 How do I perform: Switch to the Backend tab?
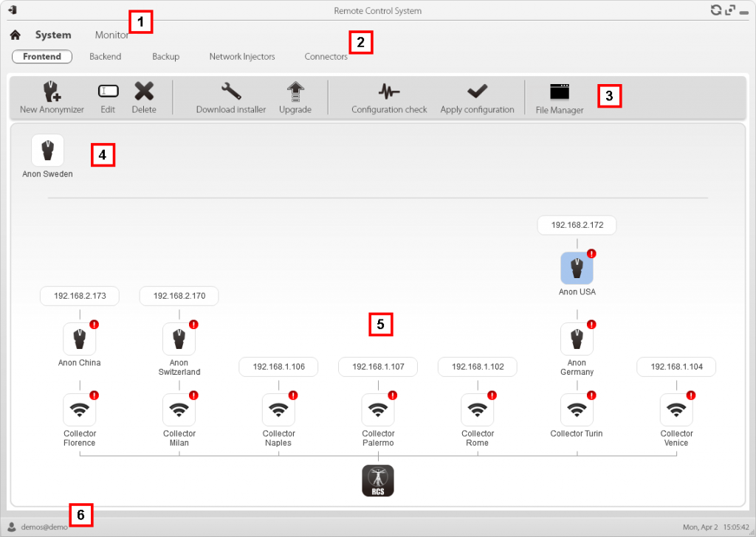coord(106,57)
